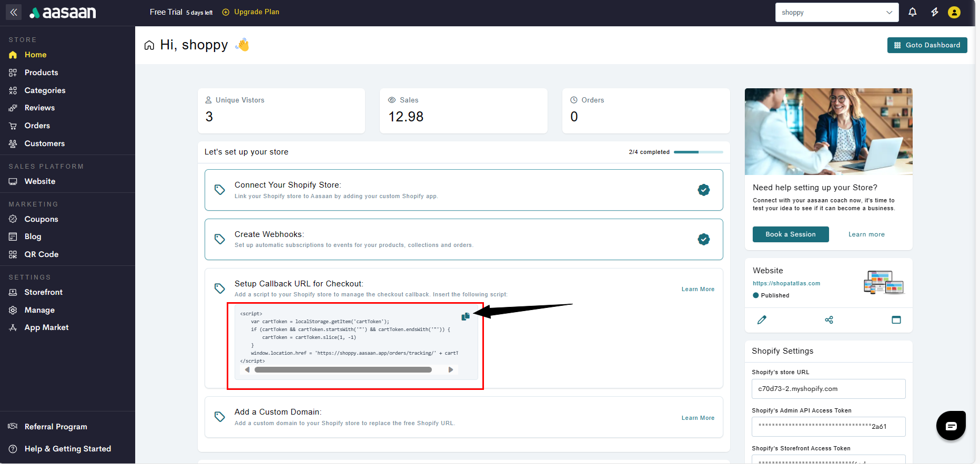Viewport: 980px width, 464px height.
Task: Edit website using the pencil icon
Action: (762, 319)
